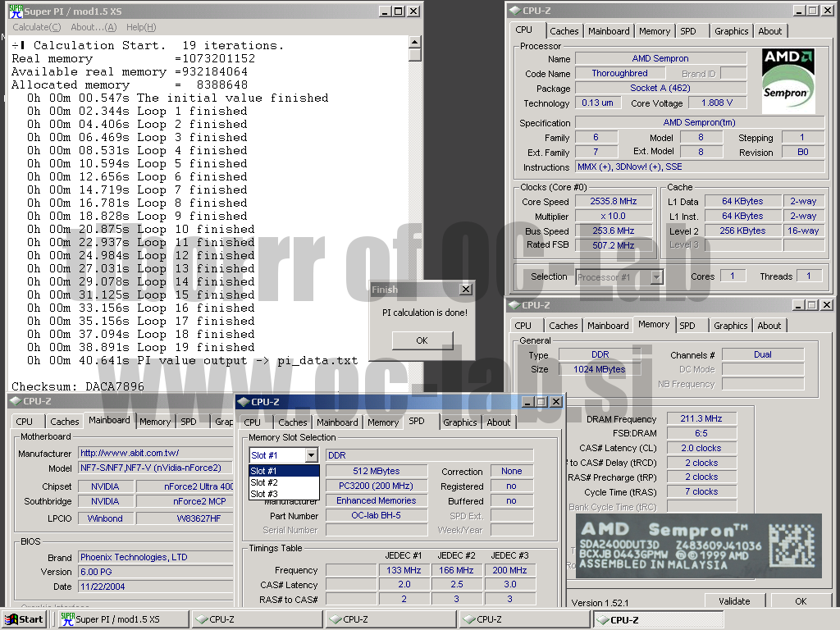Click the CPU-Z icon in Mainboard window title
The width and height of the screenshot is (840, 630).
[16, 401]
